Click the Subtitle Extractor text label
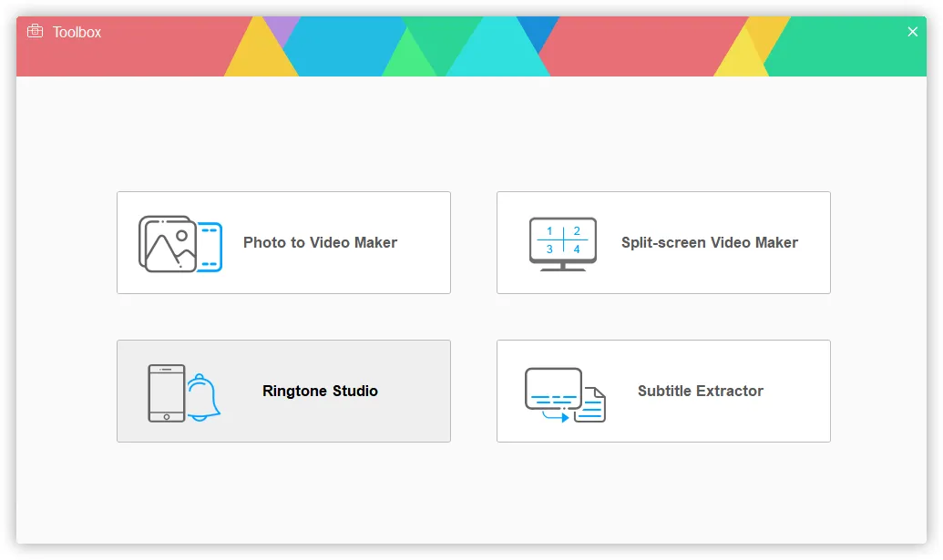943x560 pixels. [x=700, y=391]
